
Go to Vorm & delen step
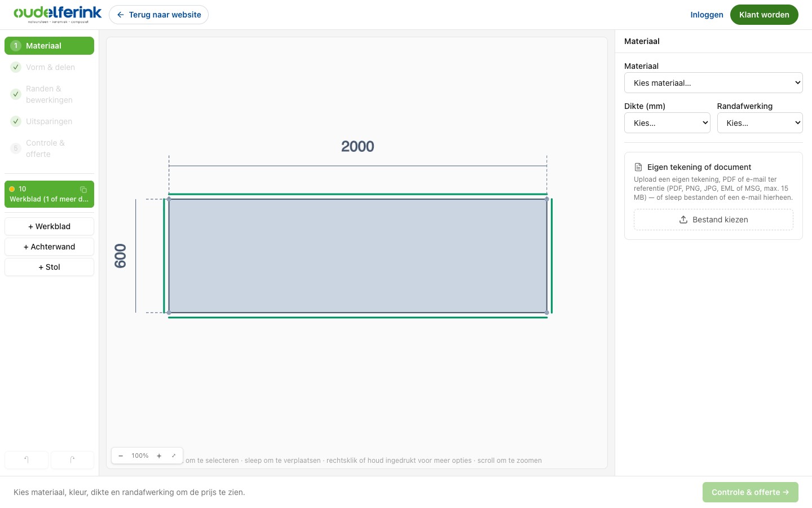click(x=49, y=67)
